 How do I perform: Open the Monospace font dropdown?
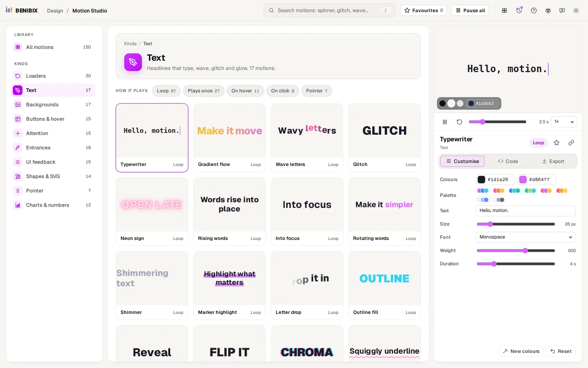coord(526,237)
